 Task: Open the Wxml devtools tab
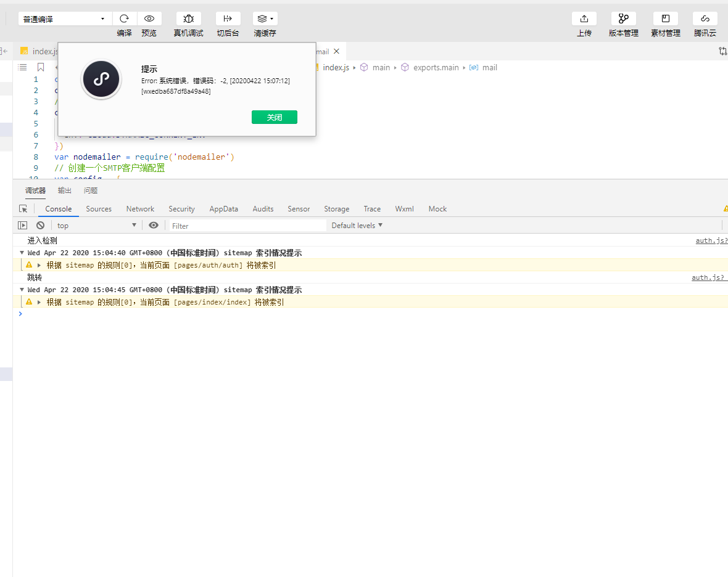404,209
